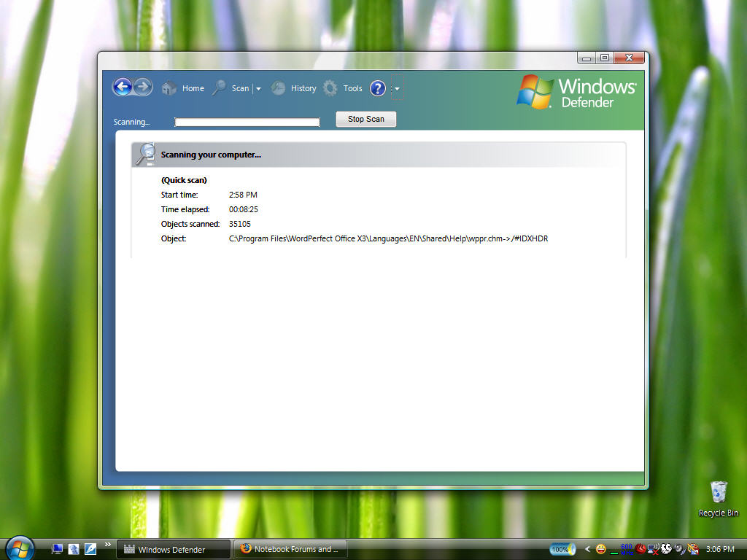This screenshot has height=560, width=747.
Task: Open Tools gear settings
Action: pyautogui.click(x=343, y=88)
